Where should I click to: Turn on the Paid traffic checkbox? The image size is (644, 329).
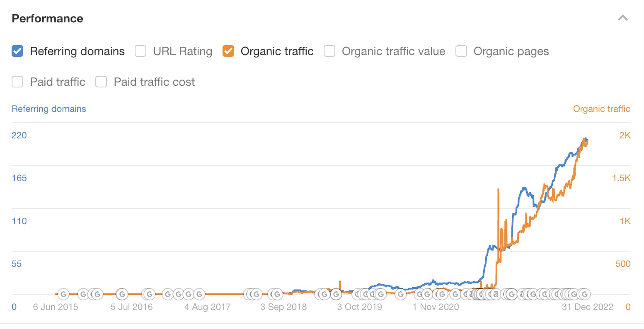point(17,82)
